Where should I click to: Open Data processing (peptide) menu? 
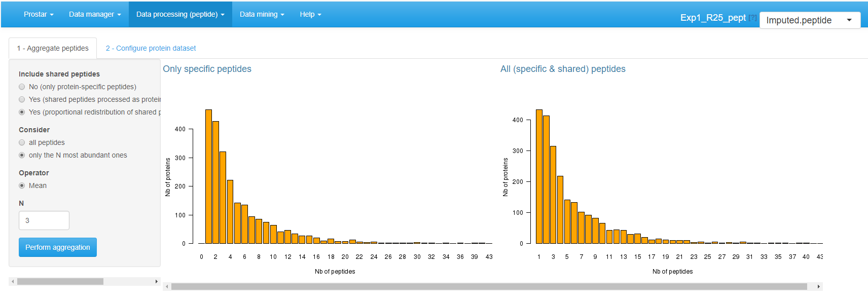[180, 14]
